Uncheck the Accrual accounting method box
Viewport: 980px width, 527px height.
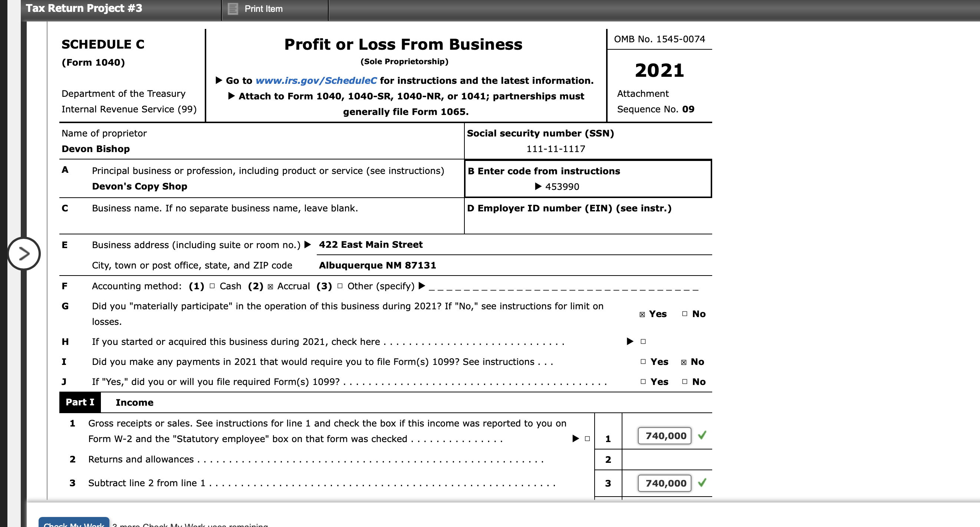click(270, 286)
